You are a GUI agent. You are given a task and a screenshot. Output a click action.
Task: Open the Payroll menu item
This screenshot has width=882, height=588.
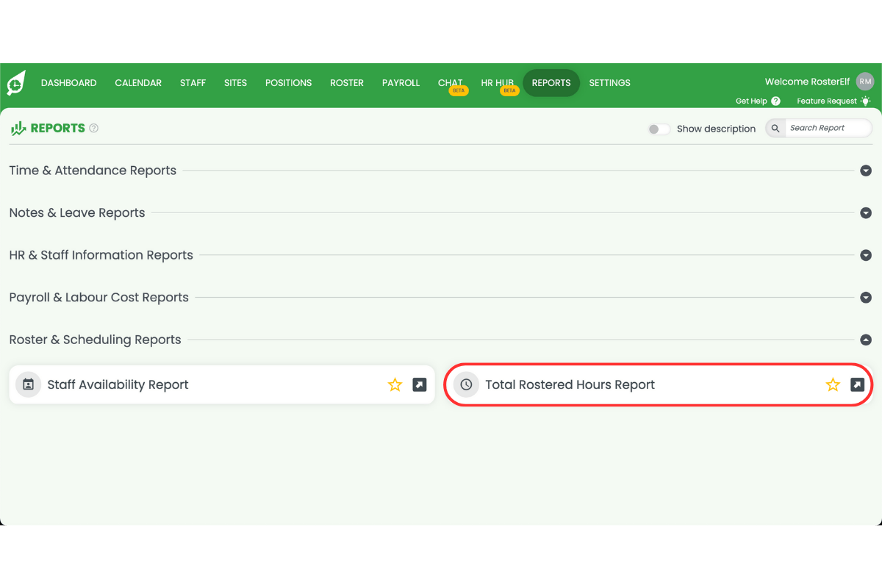click(x=401, y=83)
